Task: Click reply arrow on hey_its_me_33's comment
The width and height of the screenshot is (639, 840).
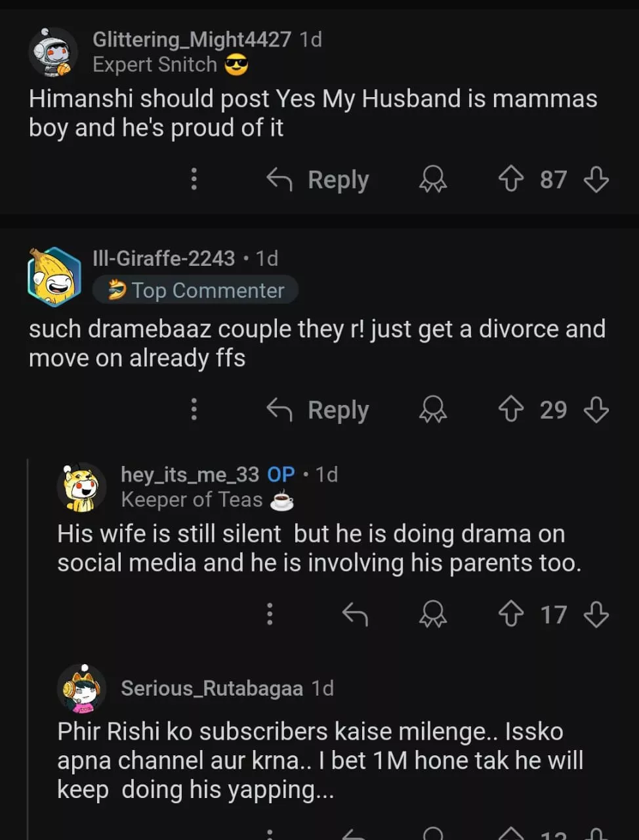Action: click(355, 614)
